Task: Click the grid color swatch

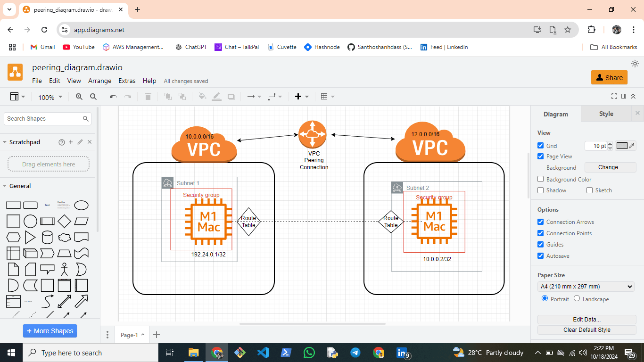Action: coord(622,146)
